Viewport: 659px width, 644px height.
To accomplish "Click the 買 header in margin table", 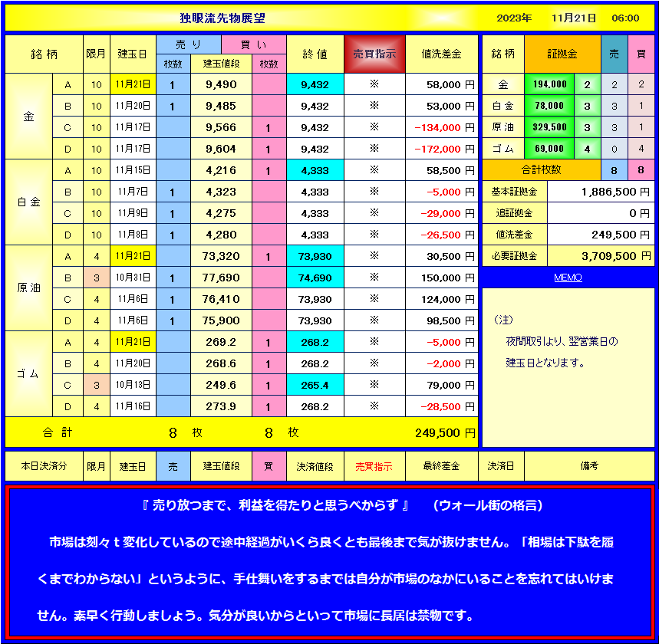I will [x=641, y=54].
